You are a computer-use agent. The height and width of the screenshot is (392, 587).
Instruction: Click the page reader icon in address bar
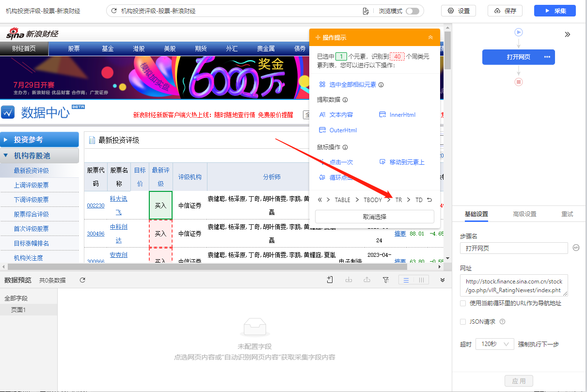click(x=366, y=11)
